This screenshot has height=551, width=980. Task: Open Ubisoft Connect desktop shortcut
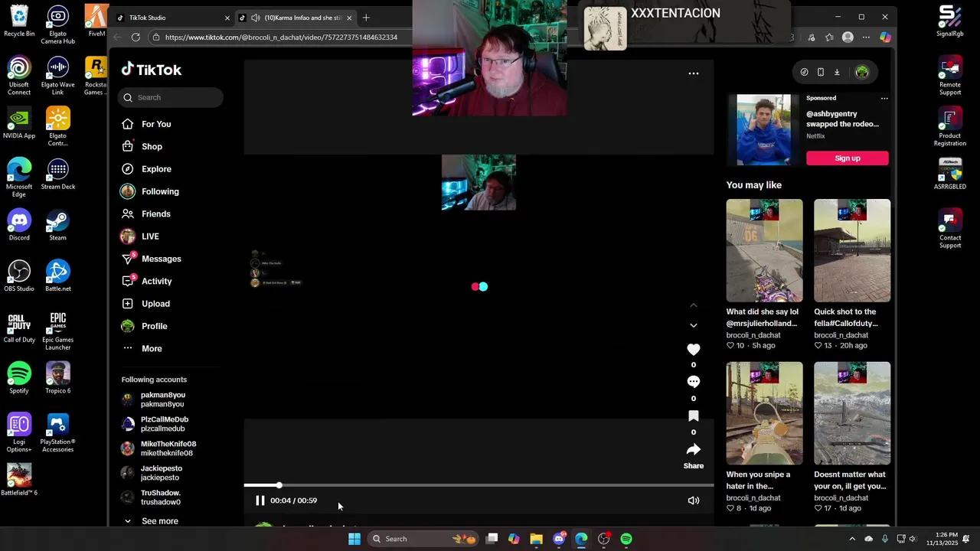(x=19, y=77)
